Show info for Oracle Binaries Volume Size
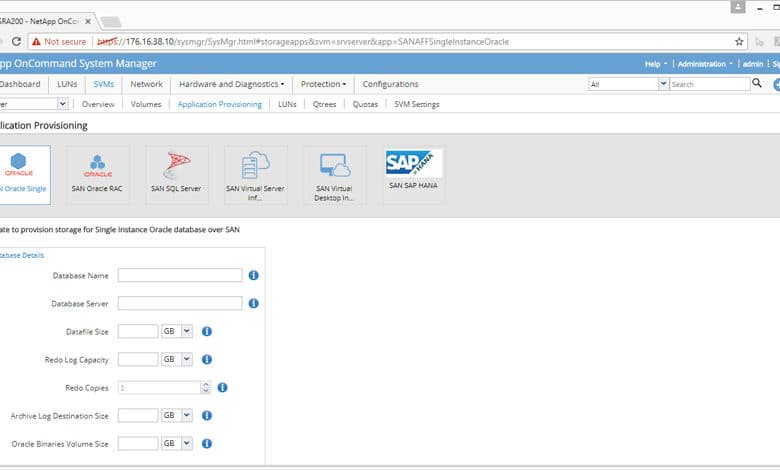 (206, 443)
